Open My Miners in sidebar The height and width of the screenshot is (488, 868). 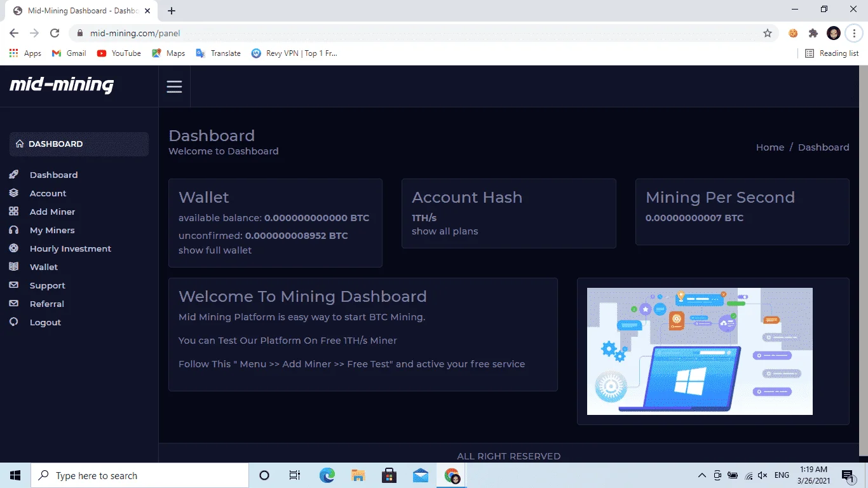(52, 230)
